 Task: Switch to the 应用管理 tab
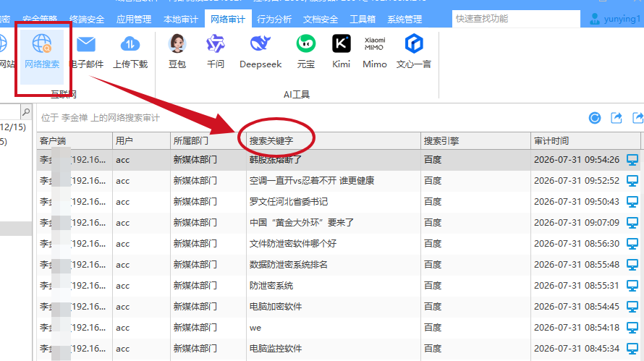(134, 20)
